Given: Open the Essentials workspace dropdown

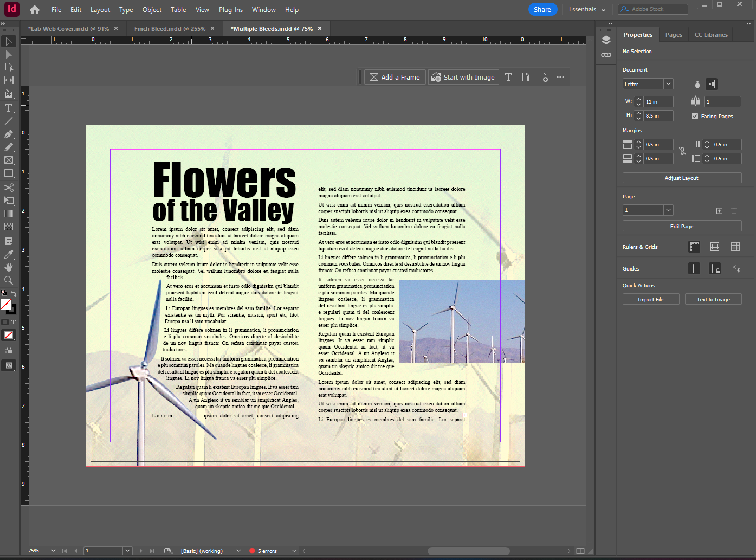Looking at the screenshot, I should tap(586, 9).
